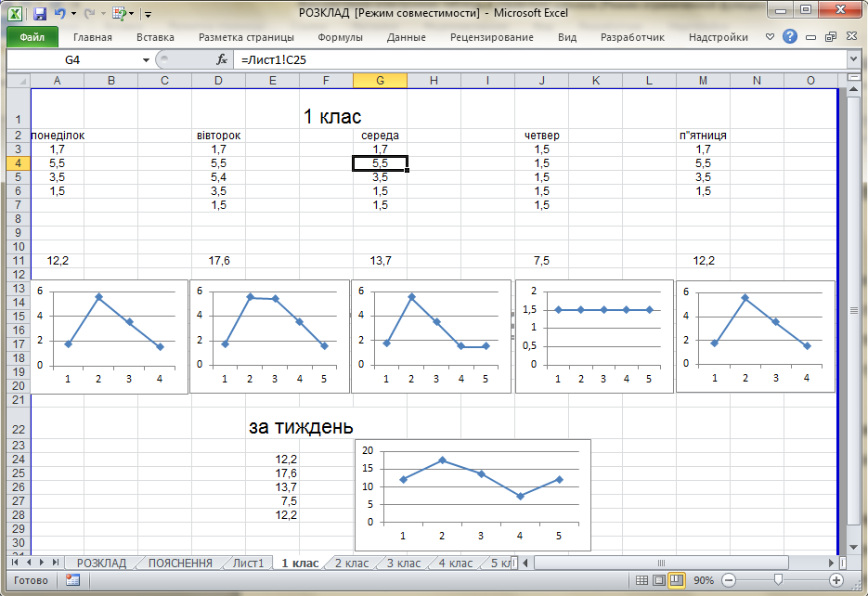Open the Excel Help question mark icon
868x596 pixels.
pyautogui.click(x=790, y=36)
